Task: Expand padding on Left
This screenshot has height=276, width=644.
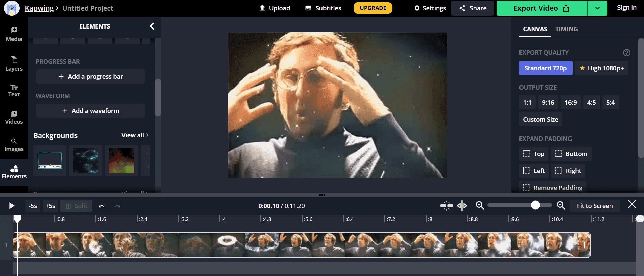Action: point(534,171)
